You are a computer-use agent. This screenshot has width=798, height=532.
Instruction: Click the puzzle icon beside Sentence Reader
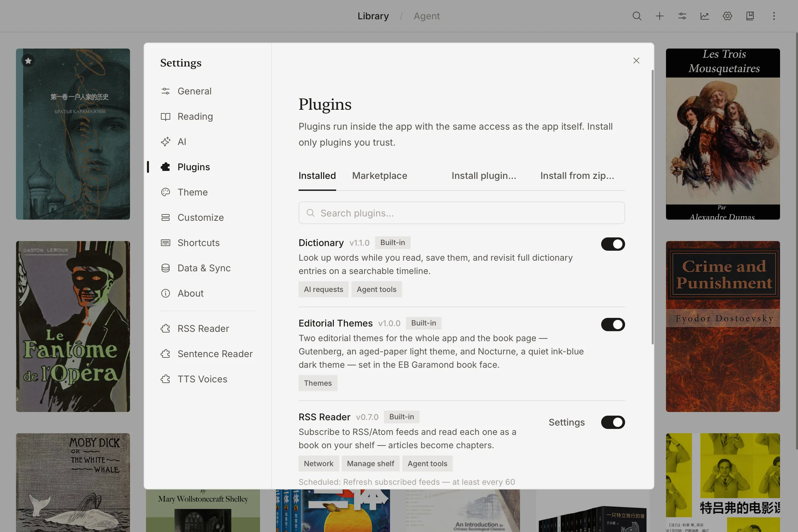[166, 354]
